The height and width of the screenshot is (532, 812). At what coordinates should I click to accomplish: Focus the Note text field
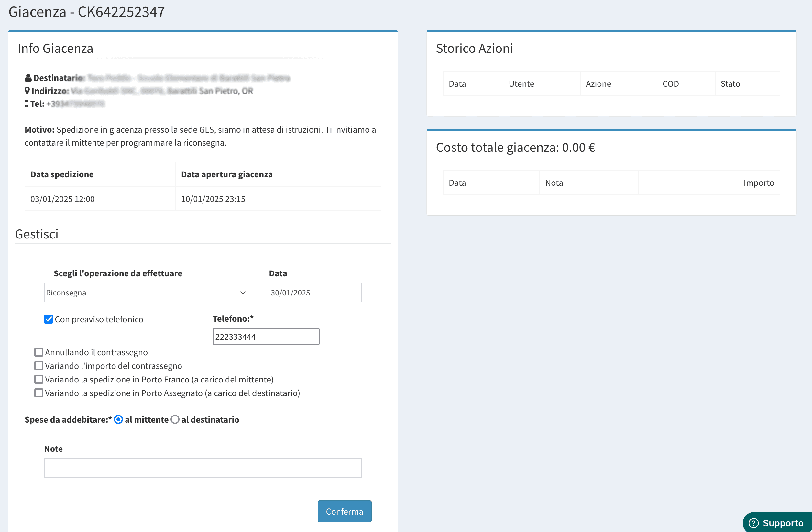coord(203,468)
